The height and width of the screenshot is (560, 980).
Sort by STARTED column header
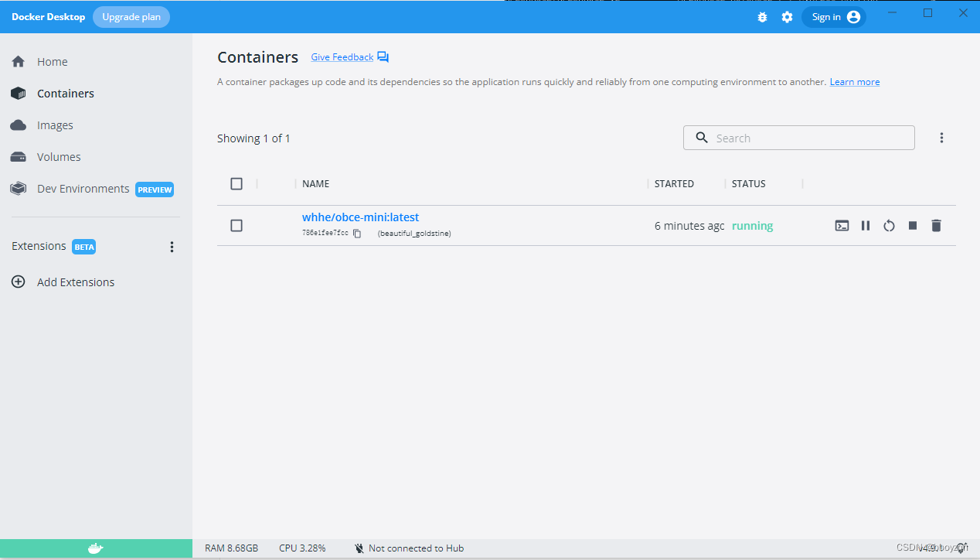click(674, 184)
